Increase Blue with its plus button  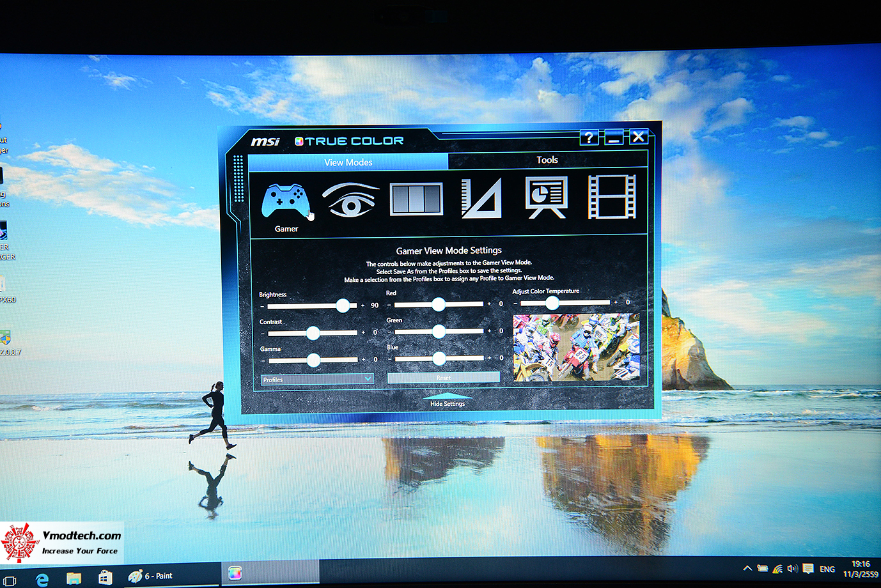490,358
